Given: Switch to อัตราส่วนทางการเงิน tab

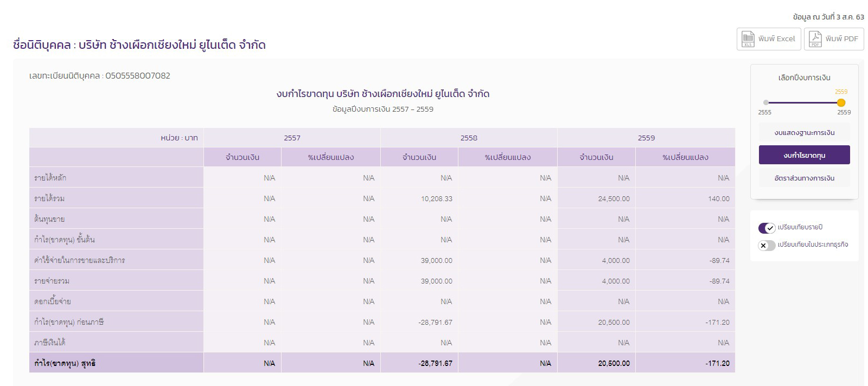Looking at the screenshot, I should [804, 178].
